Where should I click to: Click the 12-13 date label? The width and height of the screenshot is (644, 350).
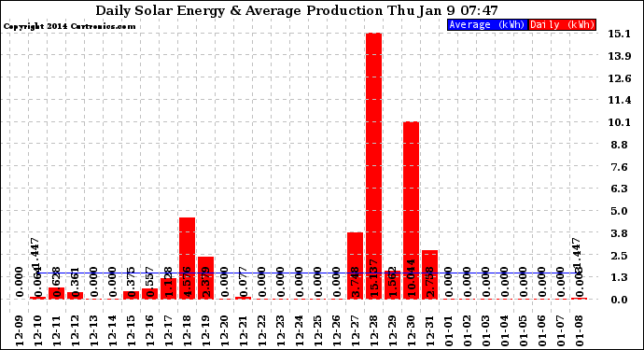pos(94,331)
